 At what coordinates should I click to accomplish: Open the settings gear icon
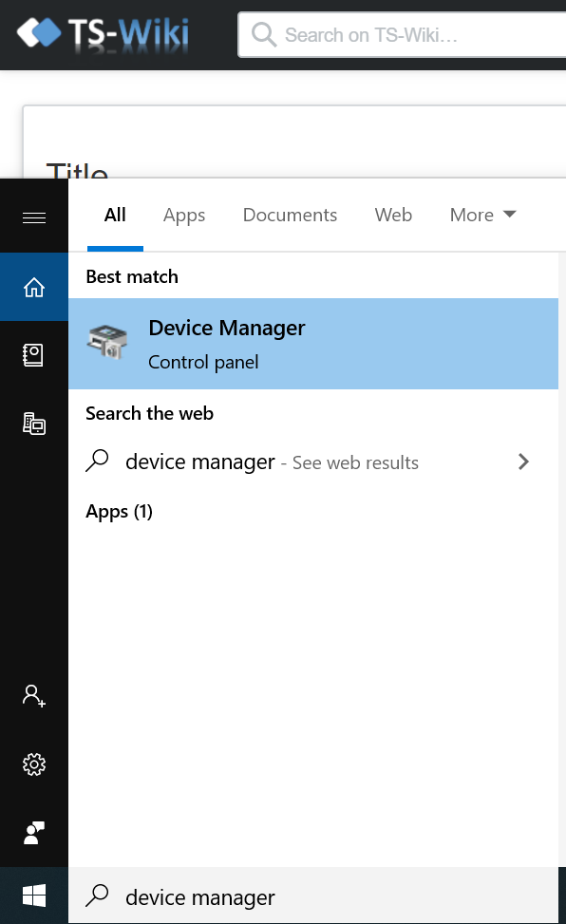pyautogui.click(x=33, y=764)
